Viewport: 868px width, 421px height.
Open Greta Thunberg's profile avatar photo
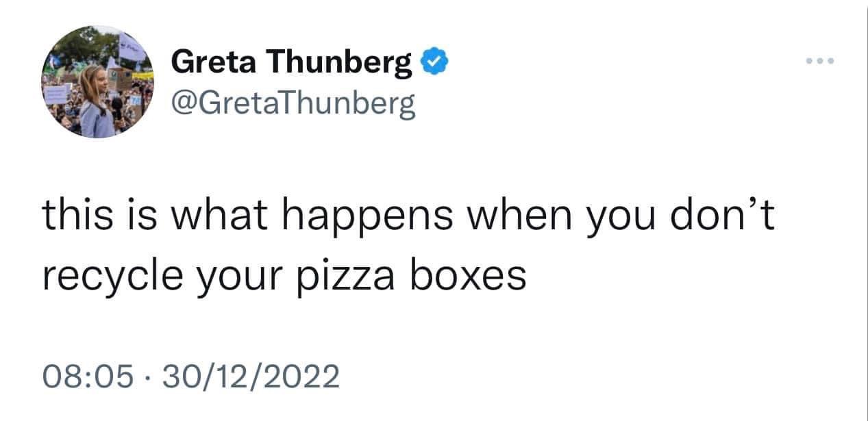click(x=98, y=82)
